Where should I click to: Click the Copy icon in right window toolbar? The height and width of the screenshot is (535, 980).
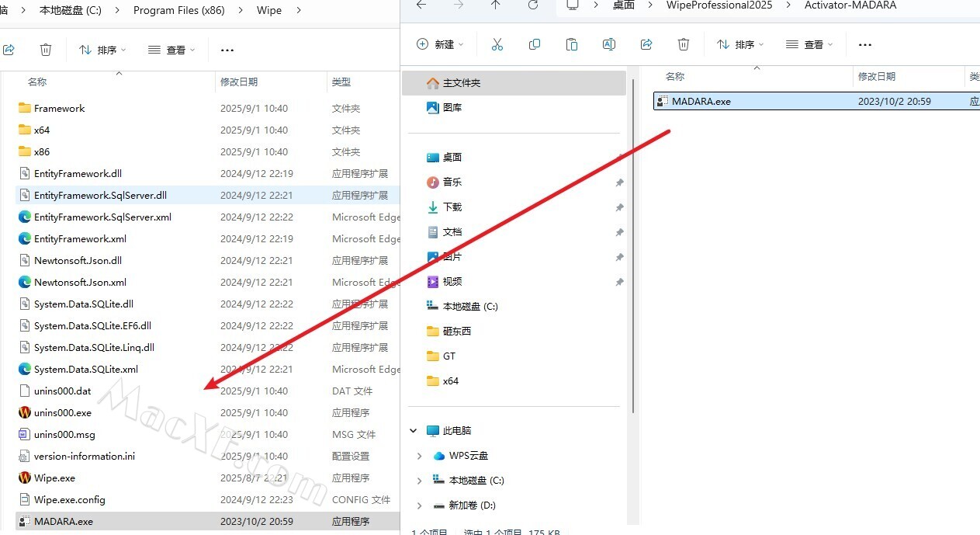[535, 44]
